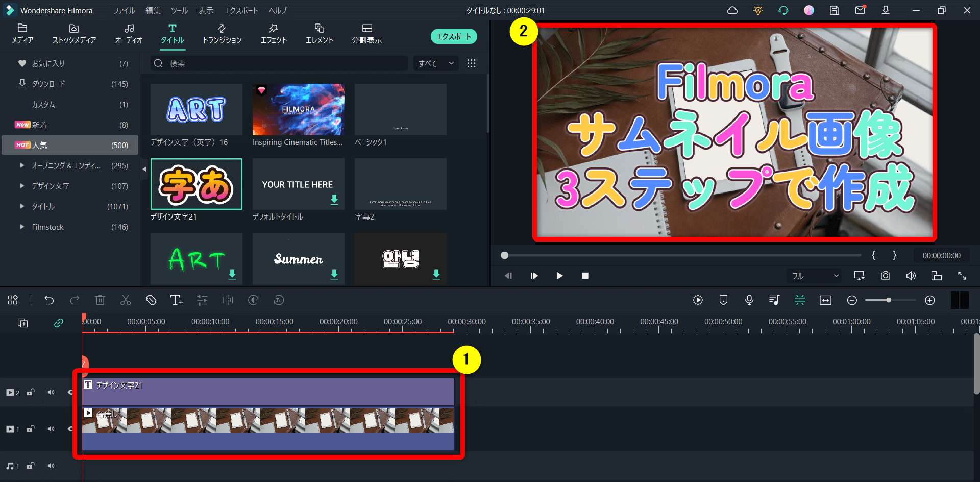Switch to the エフェクト tab

point(274,34)
